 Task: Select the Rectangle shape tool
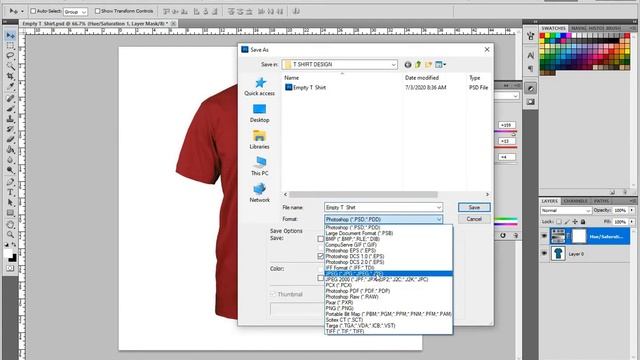tap(10, 212)
